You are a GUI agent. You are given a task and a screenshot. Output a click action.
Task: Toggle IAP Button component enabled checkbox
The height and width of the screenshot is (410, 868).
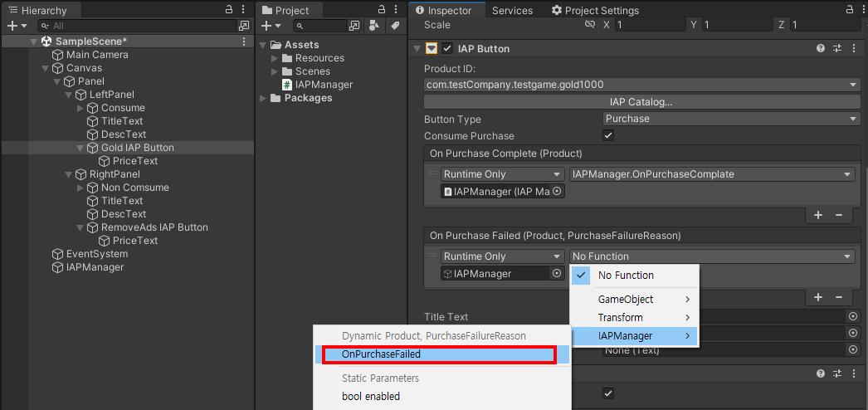click(x=447, y=49)
